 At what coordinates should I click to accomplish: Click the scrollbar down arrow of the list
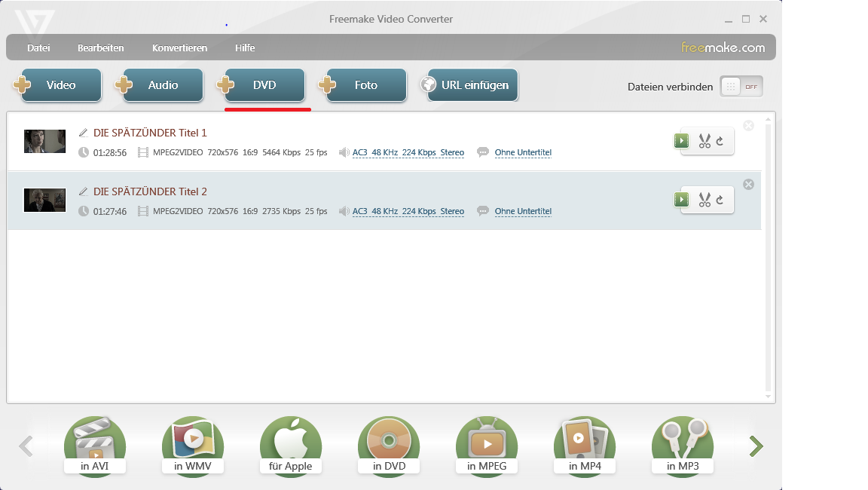tap(768, 396)
